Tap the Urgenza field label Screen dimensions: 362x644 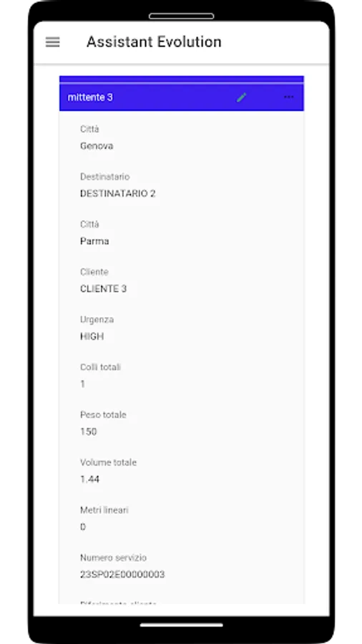[97, 320]
